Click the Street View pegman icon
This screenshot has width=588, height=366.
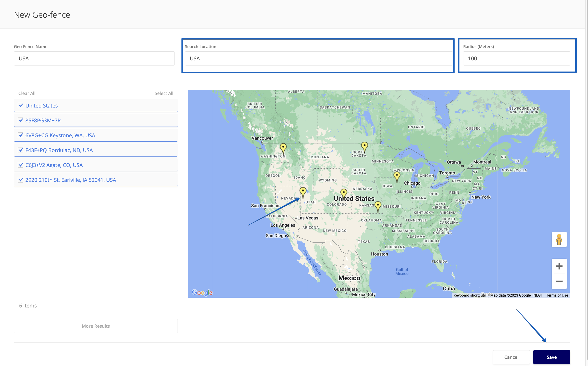pyautogui.click(x=559, y=239)
